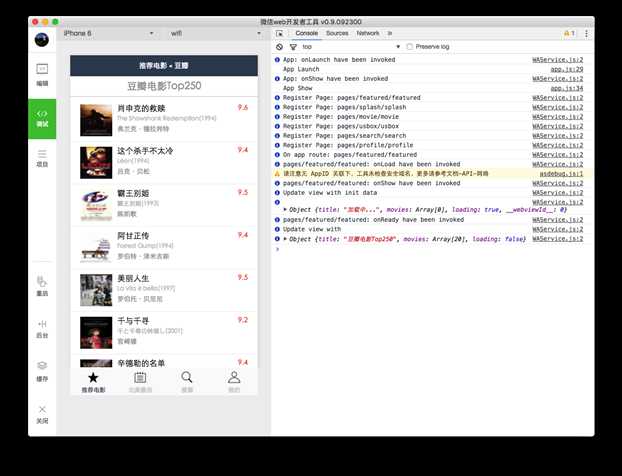The width and height of the screenshot is (622, 476).
Task: Open WAService.js:2 link on featured Register Page
Action: pyautogui.click(x=558, y=98)
